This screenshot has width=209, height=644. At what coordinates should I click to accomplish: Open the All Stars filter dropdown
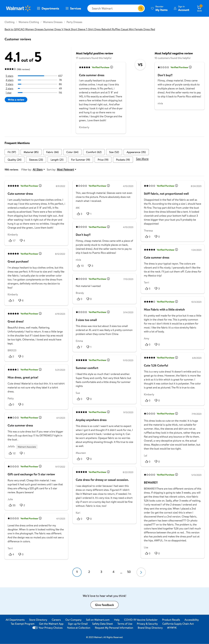point(39,170)
